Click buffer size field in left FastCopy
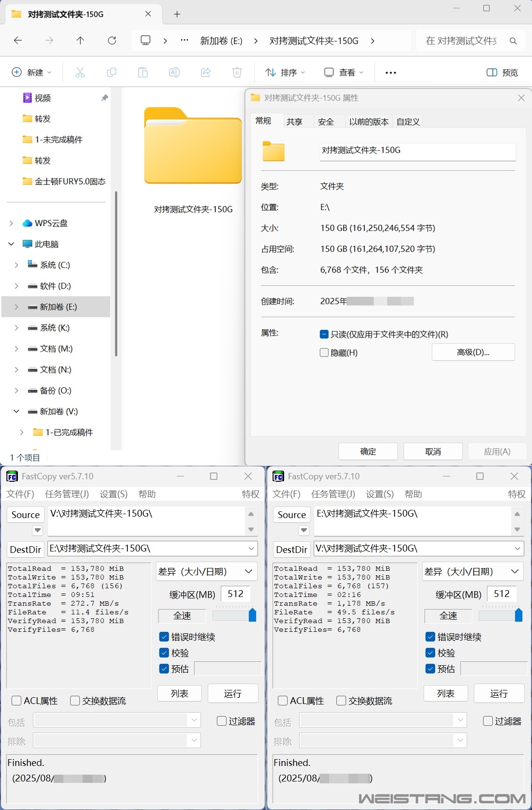This screenshot has width=532, height=810. pos(236,594)
